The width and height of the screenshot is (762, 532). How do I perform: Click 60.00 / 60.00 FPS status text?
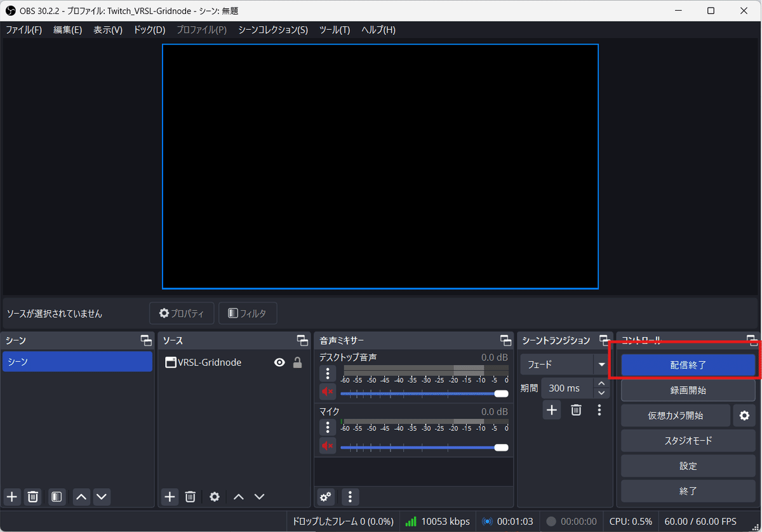700,521
